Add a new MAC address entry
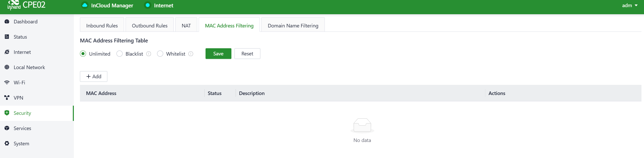The width and height of the screenshot is (644, 158). [x=94, y=76]
